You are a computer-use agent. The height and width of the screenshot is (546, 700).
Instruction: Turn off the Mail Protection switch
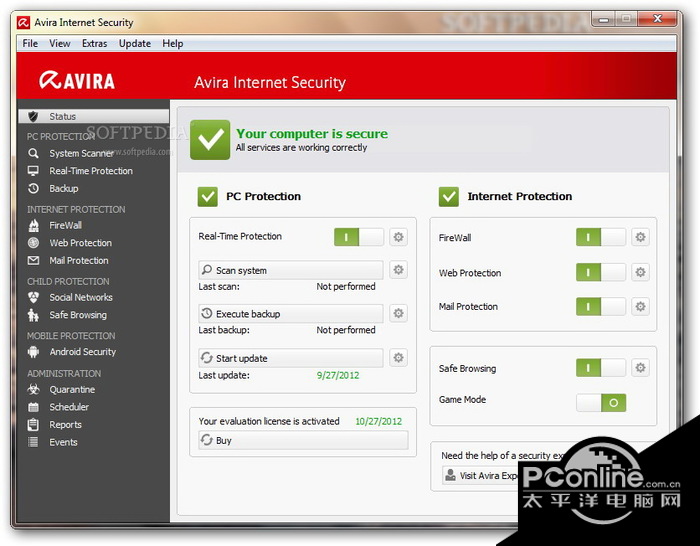click(x=601, y=306)
